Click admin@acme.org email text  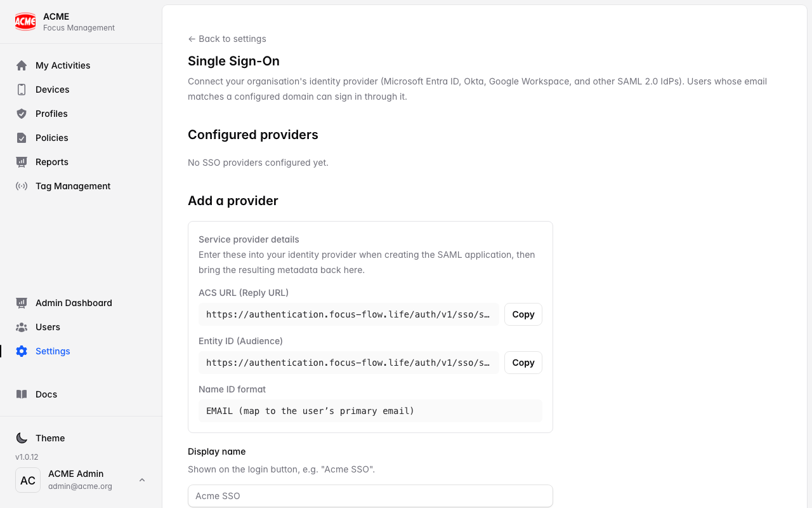(80, 486)
